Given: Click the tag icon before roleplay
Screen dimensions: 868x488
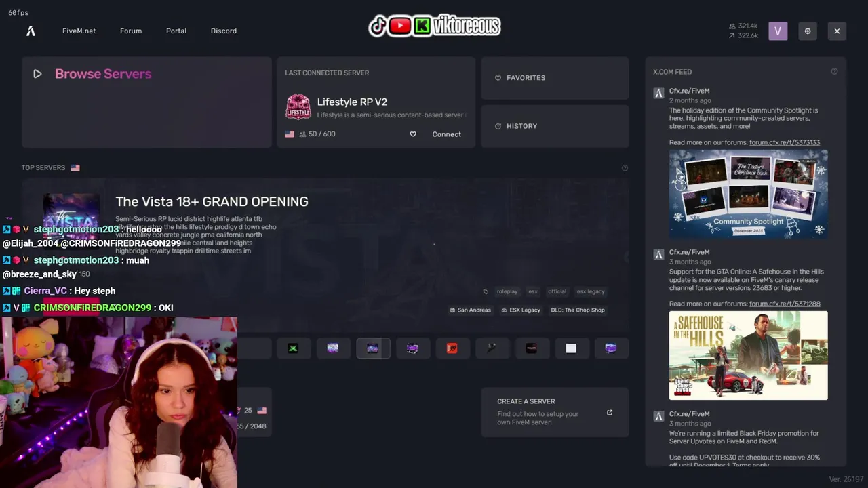Looking at the screenshot, I should click(x=486, y=291).
